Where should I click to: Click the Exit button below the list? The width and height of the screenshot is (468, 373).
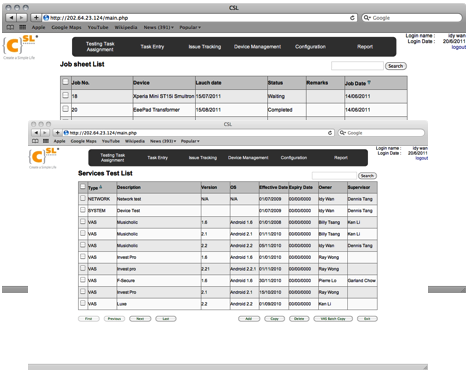[x=367, y=319]
